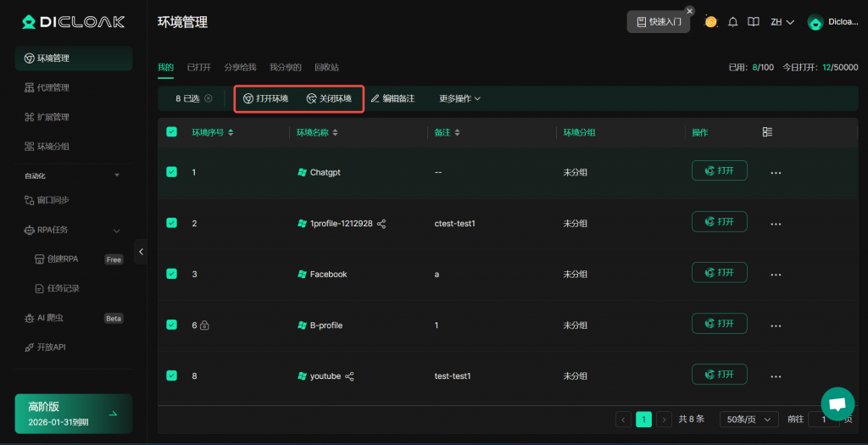Click the column layout settings icon
Image resolution: width=868 pixels, height=445 pixels.
click(767, 132)
